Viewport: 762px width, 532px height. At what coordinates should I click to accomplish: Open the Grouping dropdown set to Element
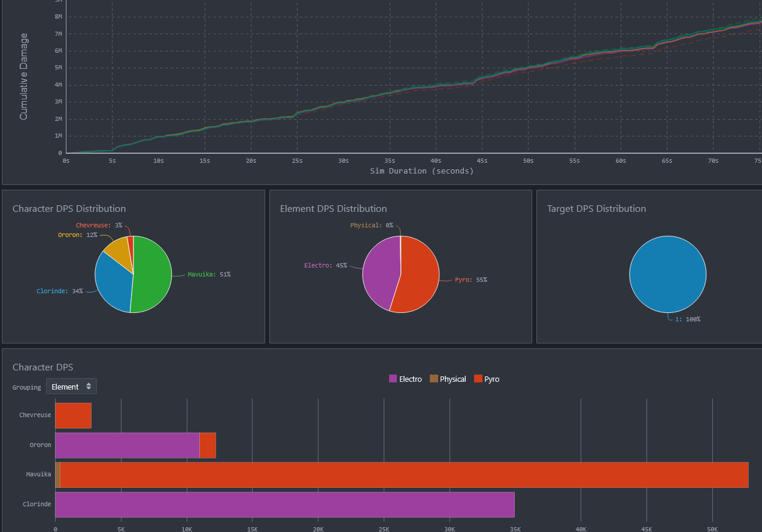coord(71,387)
